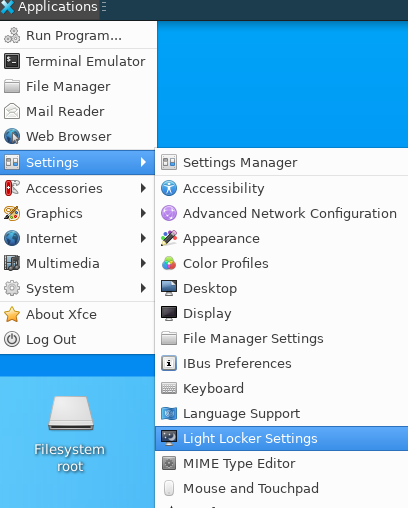Image resolution: width=408 pixels, height=508 pixels.
Task: Choose the Keyboard settings entry
Action: pos(282,388)
